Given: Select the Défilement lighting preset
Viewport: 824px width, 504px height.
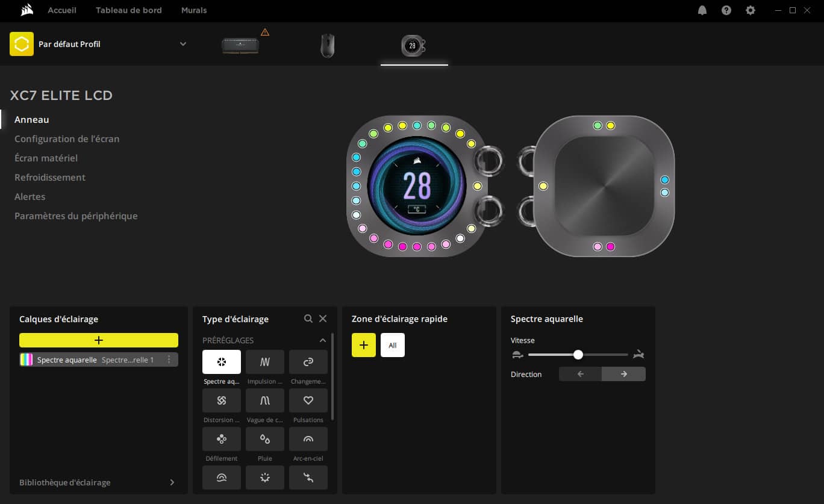Looking at the screenshot, I should [222, 439].
